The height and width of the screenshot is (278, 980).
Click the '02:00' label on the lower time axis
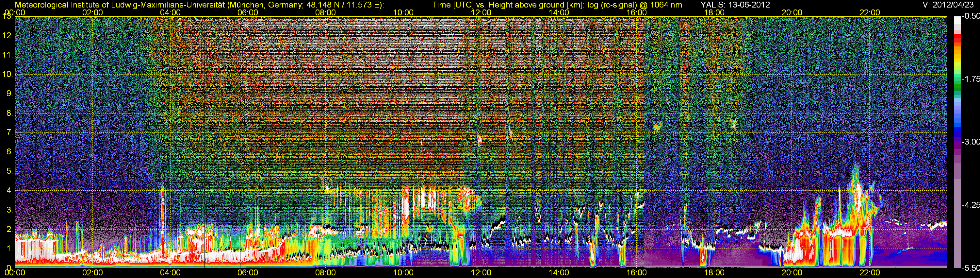point(92,273)
